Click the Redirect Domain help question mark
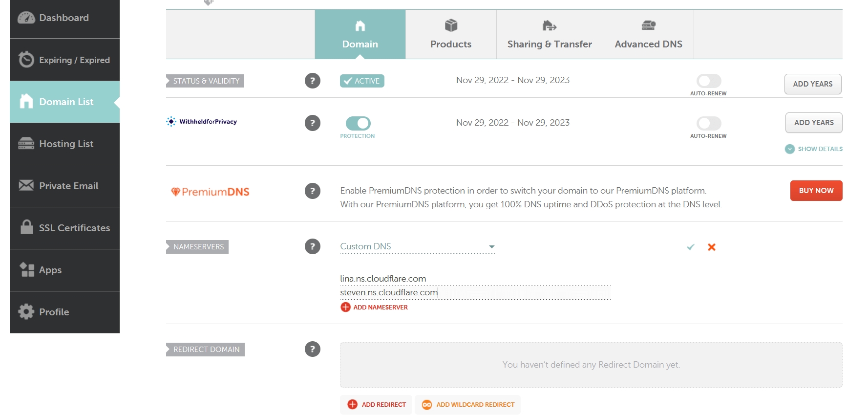Screen dimensions: 868x418 pos(312,349)
